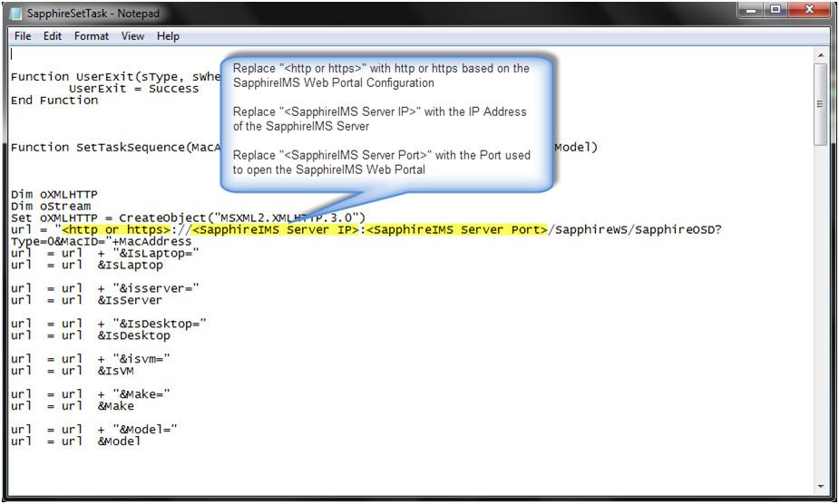The width and height of the screenshot is (839, 504).
Task: Click the vertical scrollbar thumb
Action: click(821, 104)
